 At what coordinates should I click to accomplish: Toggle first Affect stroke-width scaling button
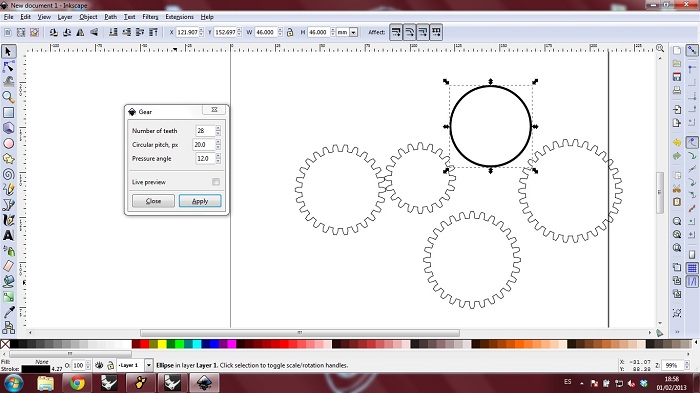pyautogui.click(x=396, y=32)
